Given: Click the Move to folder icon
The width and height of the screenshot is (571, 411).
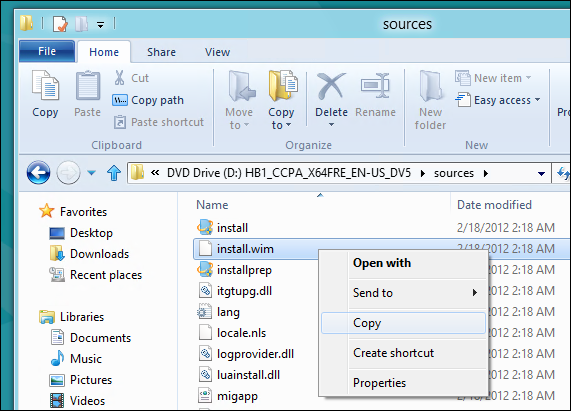Looking at the screenshot, I should tap(242, 86).
